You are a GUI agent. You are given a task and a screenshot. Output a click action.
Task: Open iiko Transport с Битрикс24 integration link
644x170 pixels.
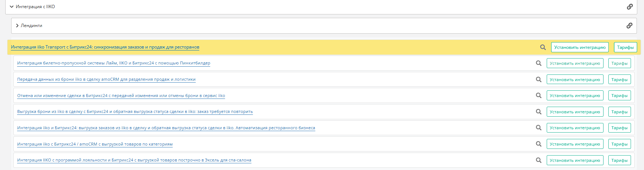105,47
